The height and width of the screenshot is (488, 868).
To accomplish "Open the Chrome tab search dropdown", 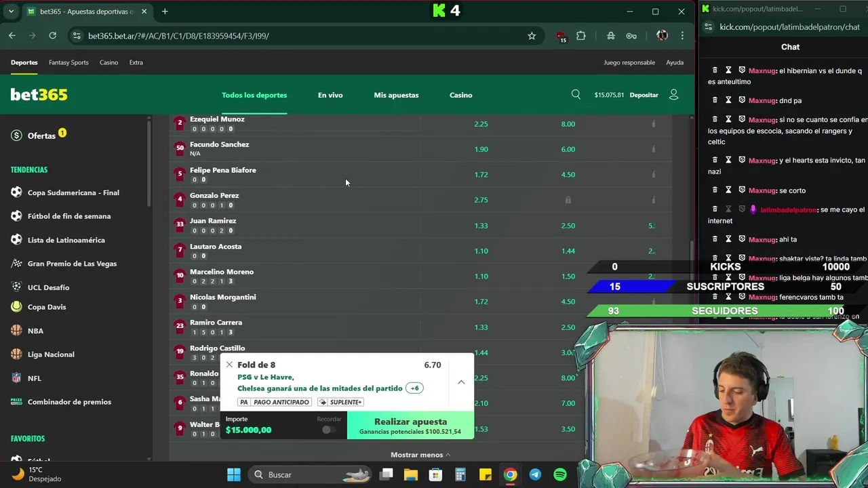I will coord(11,12).
